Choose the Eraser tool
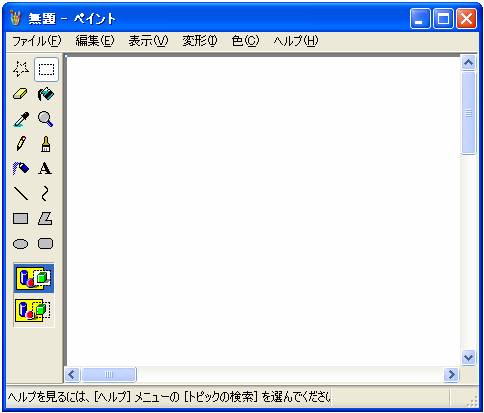The height and width of the screenshot is (413, 484). [x=21, y=94]
